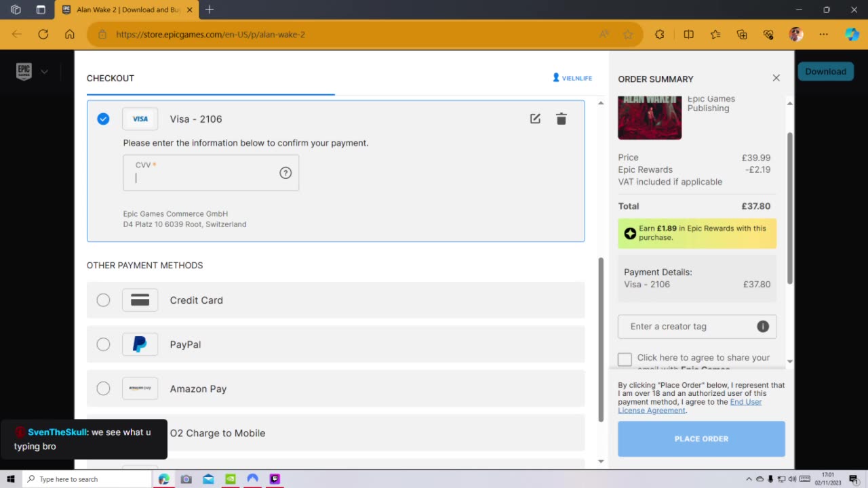Click the Alan Wake II cover thumbnail

click(x=650, y=118)
